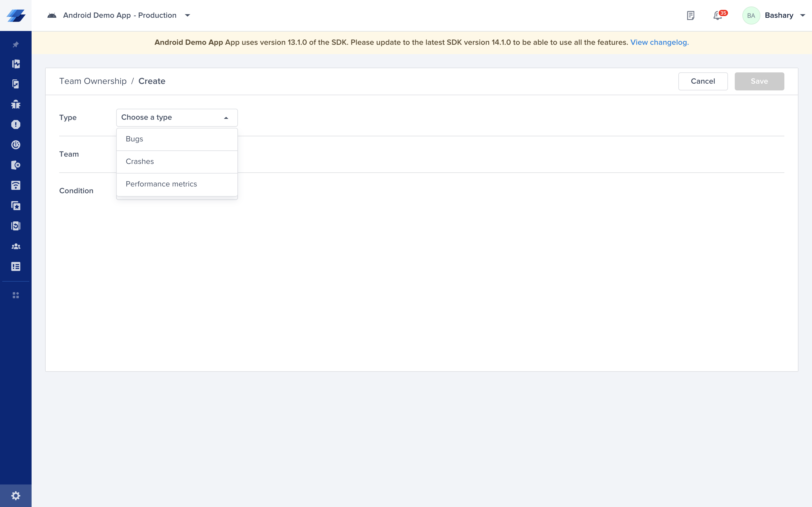Click the dashboard/home icon in sidebar

pos(16,64)
